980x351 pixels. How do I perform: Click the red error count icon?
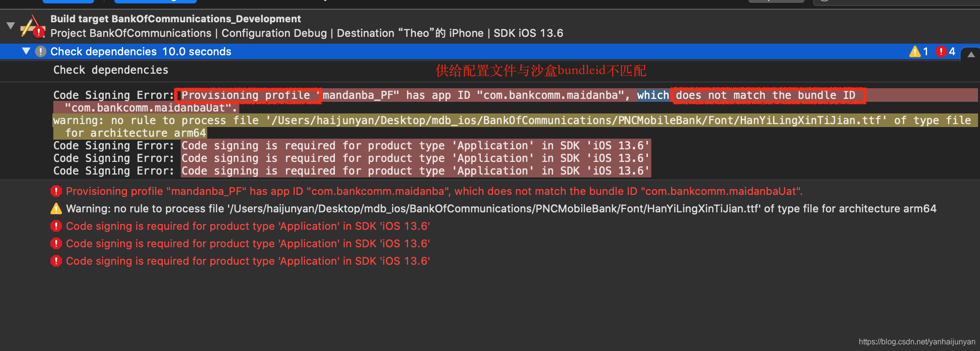pyautogui.click(x=941, y=51)
